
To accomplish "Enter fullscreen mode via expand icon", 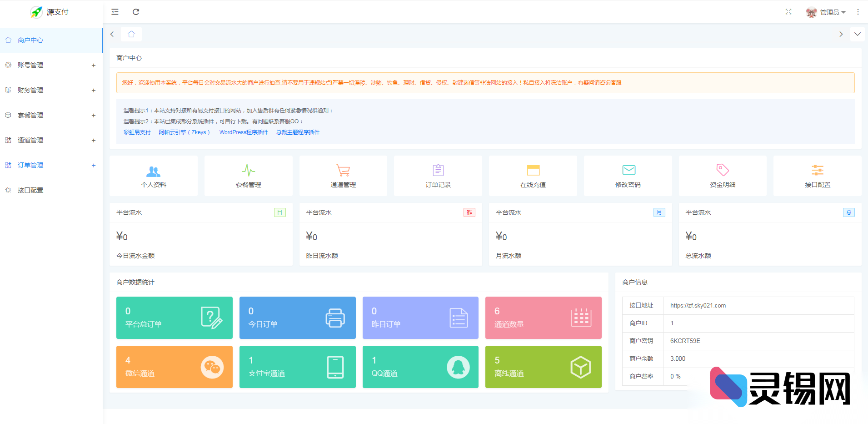I will pos(788,12).
